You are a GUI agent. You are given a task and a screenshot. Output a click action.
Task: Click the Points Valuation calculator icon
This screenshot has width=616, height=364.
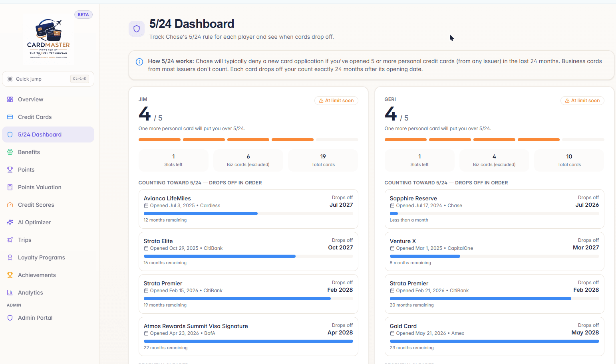tap(10, 187)
